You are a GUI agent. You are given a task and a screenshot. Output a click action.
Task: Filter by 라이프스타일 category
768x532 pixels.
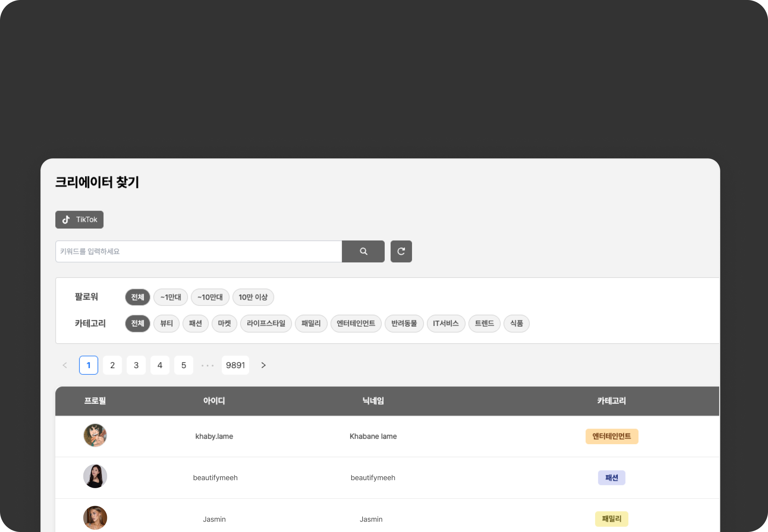click(266, 324)
